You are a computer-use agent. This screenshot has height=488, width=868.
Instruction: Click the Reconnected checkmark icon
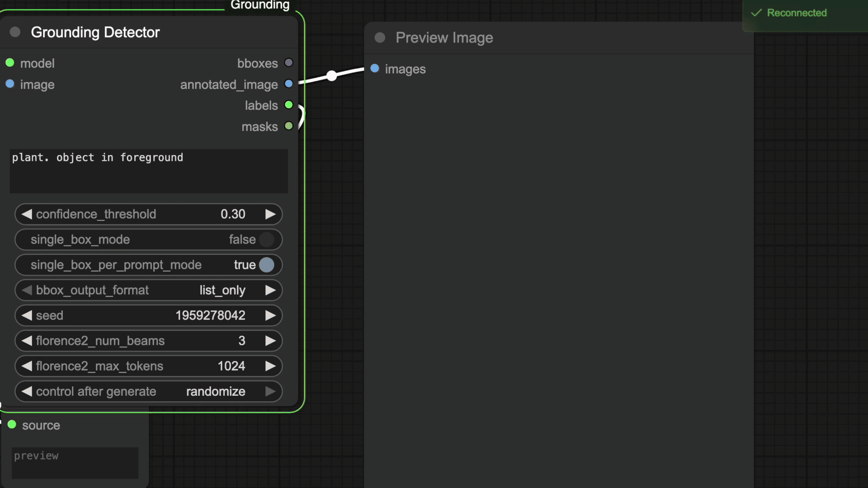click(756, 13)
